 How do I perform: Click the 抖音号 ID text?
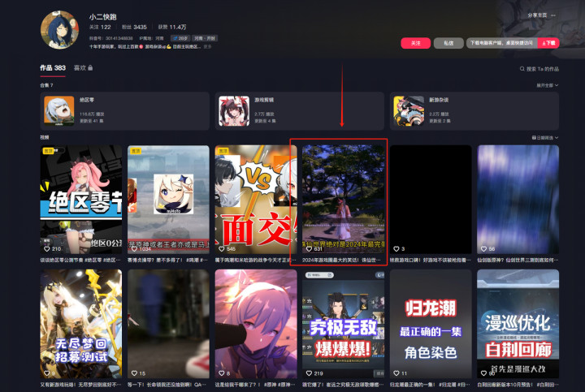(x=110, y=38)
